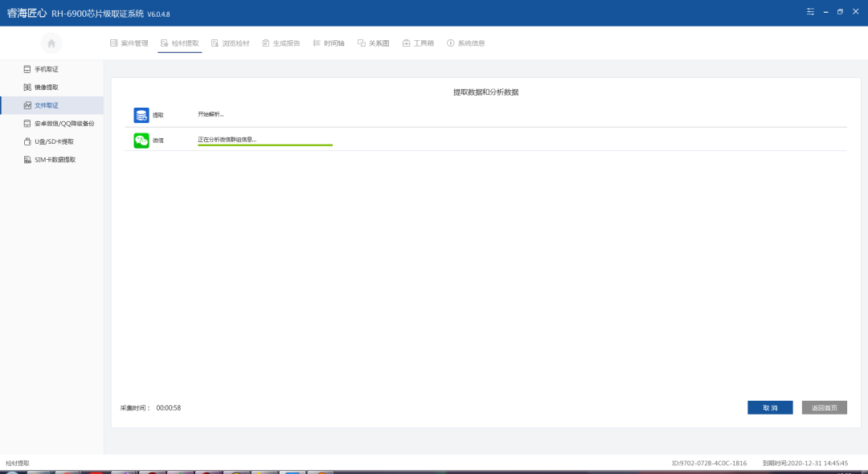Image resolution: width=868 pixels, height=474 pixels.
Task: Switch to the 检材提取 tab
Action: click(180, 43)
